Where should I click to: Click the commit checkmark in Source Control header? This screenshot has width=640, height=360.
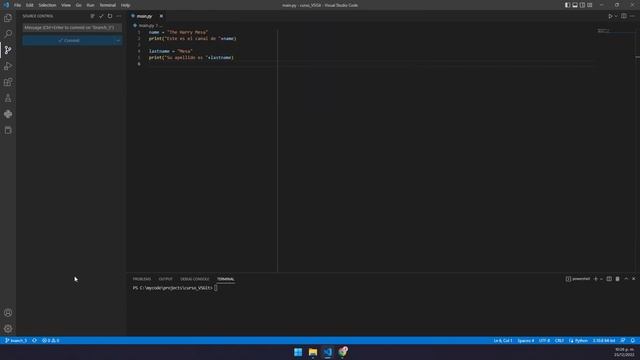[x=101, y=16]
